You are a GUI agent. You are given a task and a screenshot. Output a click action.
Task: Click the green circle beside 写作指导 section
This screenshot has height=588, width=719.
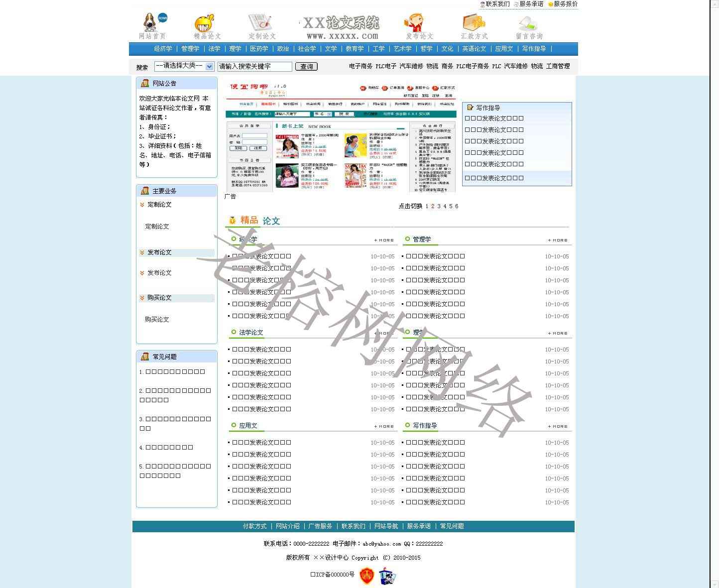(407, 425)
